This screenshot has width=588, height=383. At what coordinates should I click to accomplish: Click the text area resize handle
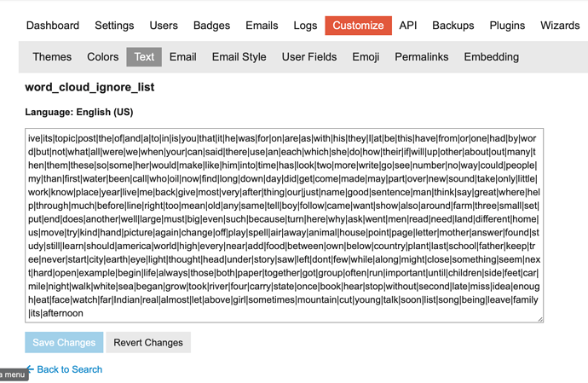540,319
